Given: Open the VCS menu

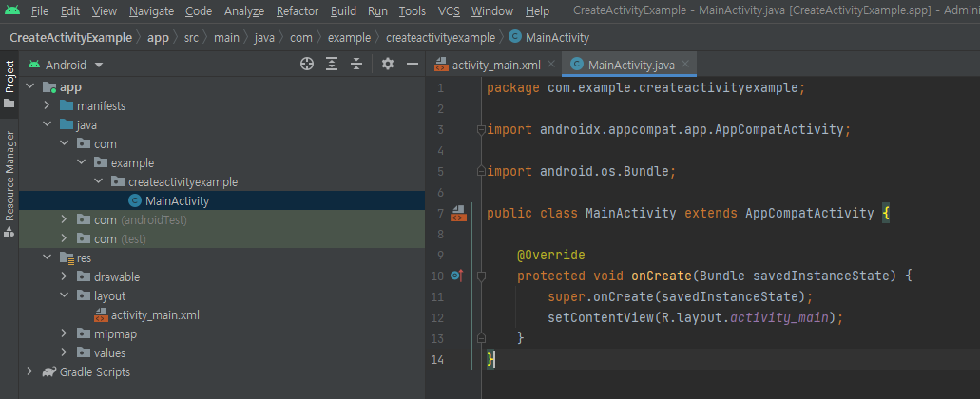Looking at the screenshot, I should pos(449,11).
